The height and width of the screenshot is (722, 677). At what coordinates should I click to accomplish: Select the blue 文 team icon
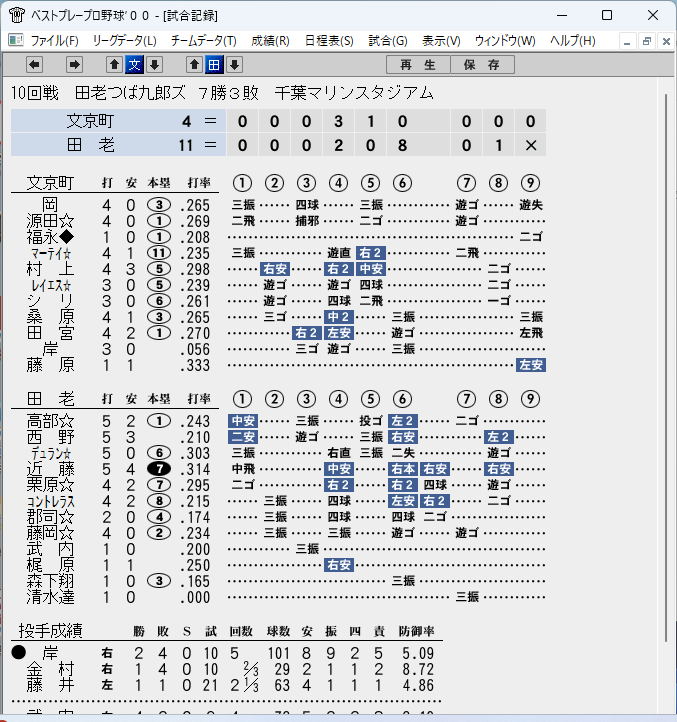pos(134,65)
